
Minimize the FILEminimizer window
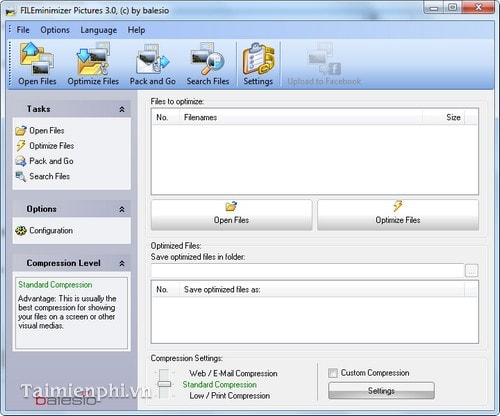pyautogui.click(x=434, y=8)
